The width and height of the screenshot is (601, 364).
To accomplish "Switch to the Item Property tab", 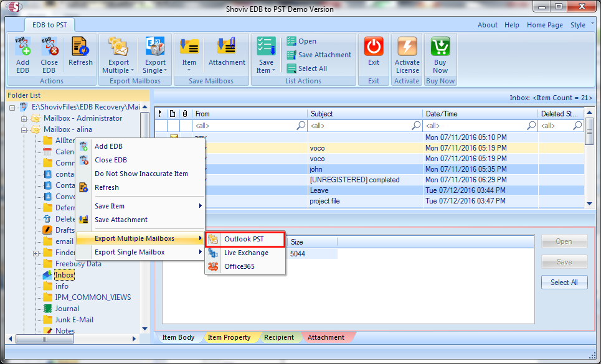I will tap(229, 337).
